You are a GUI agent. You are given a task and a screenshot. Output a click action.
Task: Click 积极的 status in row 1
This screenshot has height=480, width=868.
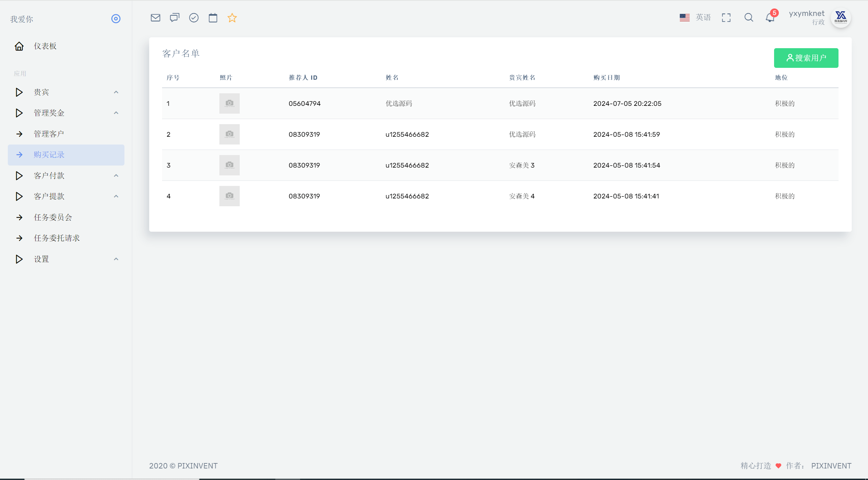click(785, 103)
